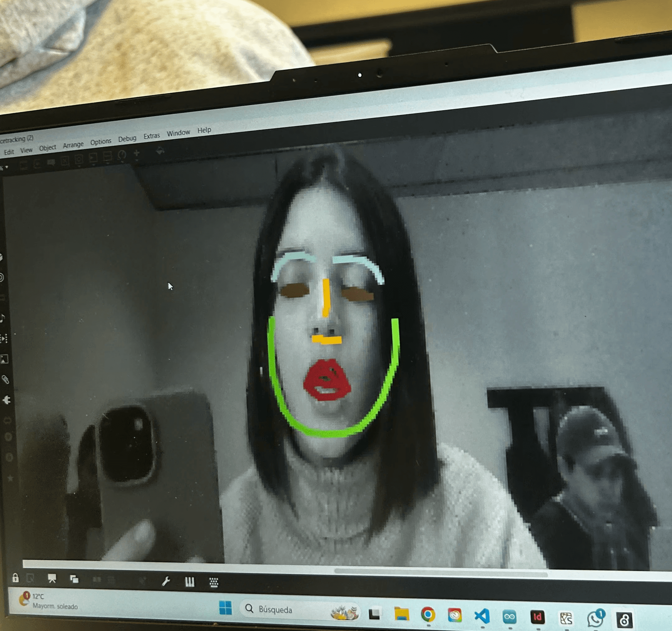Screen dimensions: 672x631
Task: Open Visual Studio Code from taskbar
Action: [x=482, y=616]
